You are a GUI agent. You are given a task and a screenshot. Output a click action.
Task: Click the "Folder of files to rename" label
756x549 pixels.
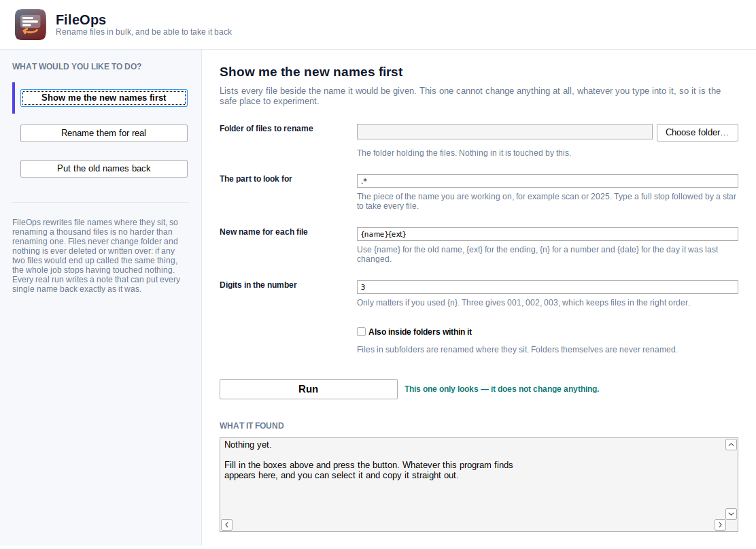tap(266, 129)
